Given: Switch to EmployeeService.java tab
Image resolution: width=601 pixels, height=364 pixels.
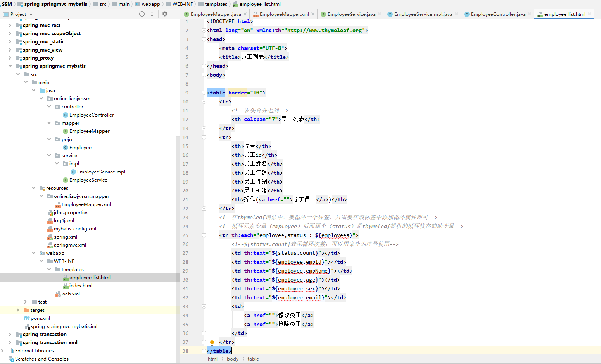Looking at the screenshot, I should 351,14.
